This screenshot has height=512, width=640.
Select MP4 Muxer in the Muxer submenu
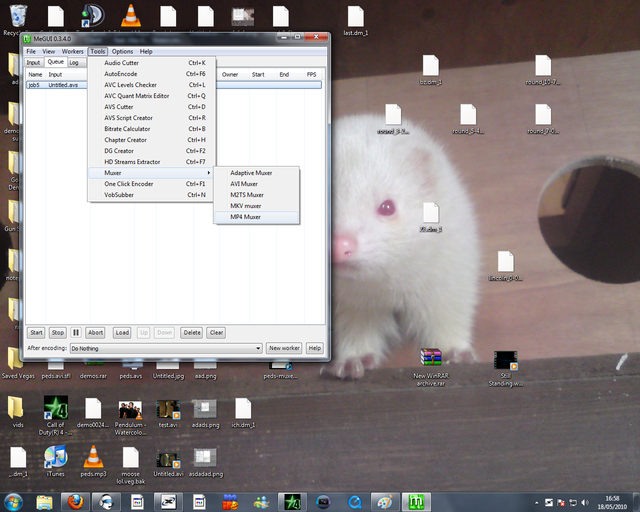click(x=256, y=217)
